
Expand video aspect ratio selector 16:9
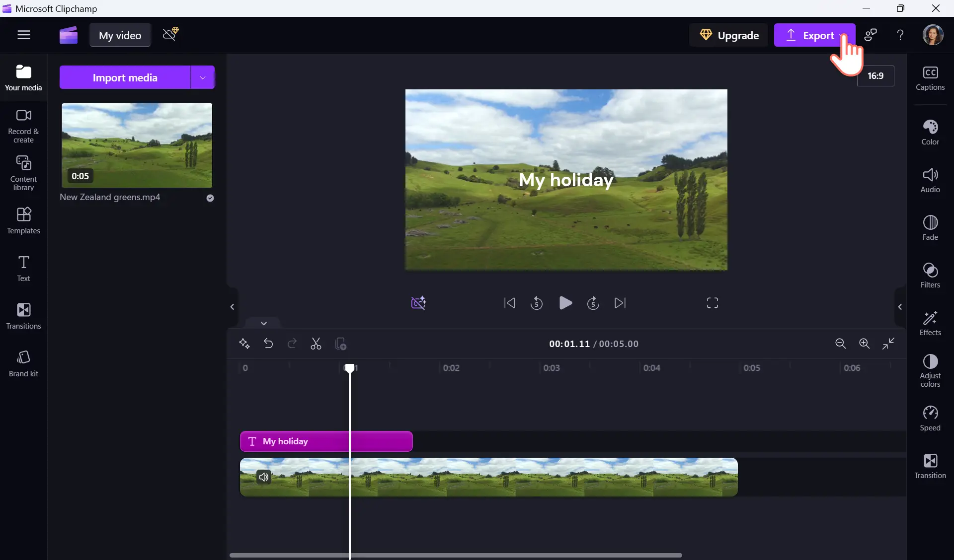click(875, 75)
